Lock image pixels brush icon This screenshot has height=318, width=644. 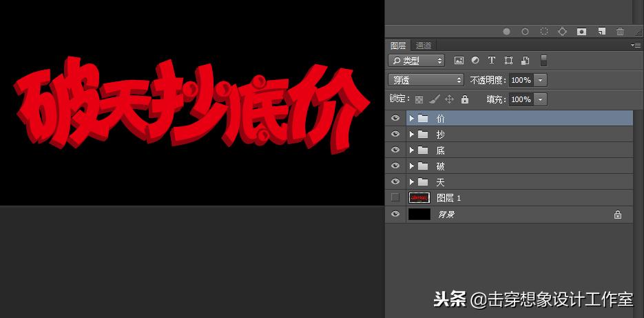pos(434,99)
